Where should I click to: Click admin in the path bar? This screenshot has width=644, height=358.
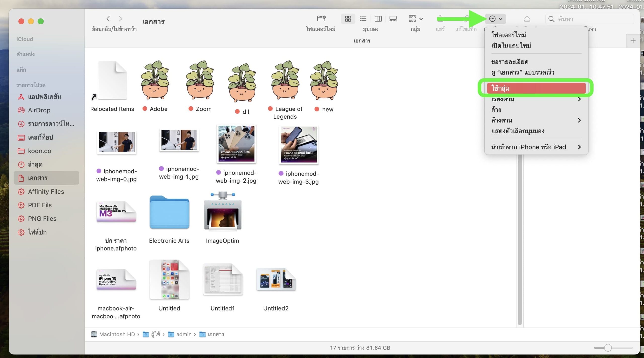tap(184, 334)
